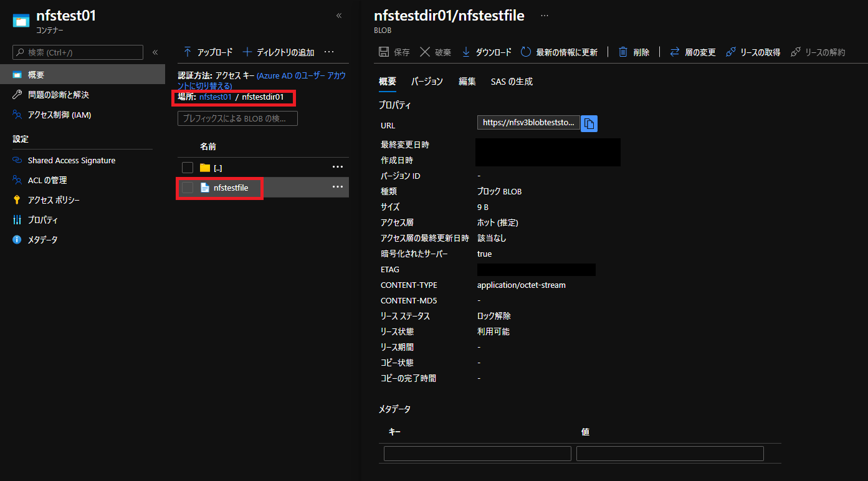The height and width of the screenshot is (481, 868).
Task: Click the blob URL text field
Action: [x=528, y=123]
